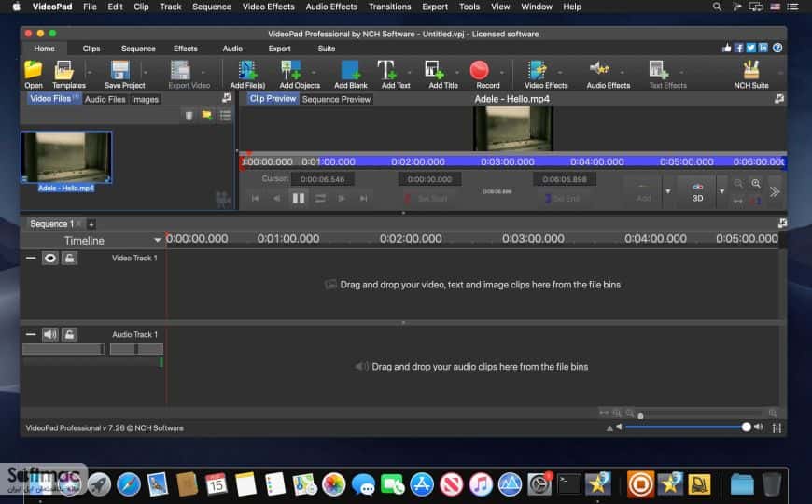The height and width of the screenshot is (504, 812).
Task: Adjust the timeline zoom slider handle
Action: click(640, 415)
